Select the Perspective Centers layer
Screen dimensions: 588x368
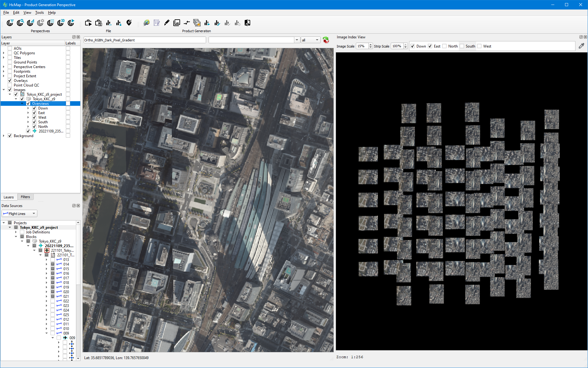coord(29,67)
